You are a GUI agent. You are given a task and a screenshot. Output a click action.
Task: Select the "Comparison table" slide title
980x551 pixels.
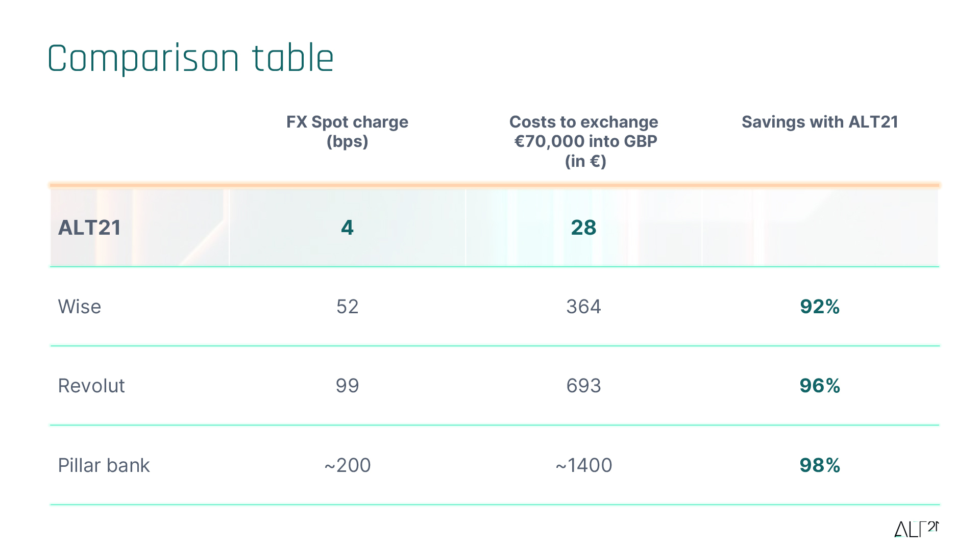click(190, 58)
